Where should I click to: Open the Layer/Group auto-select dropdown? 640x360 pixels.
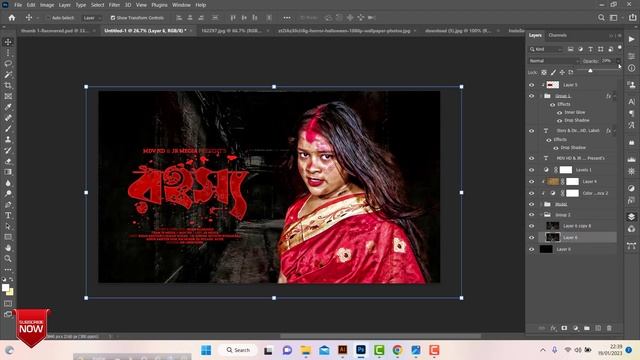92,18
